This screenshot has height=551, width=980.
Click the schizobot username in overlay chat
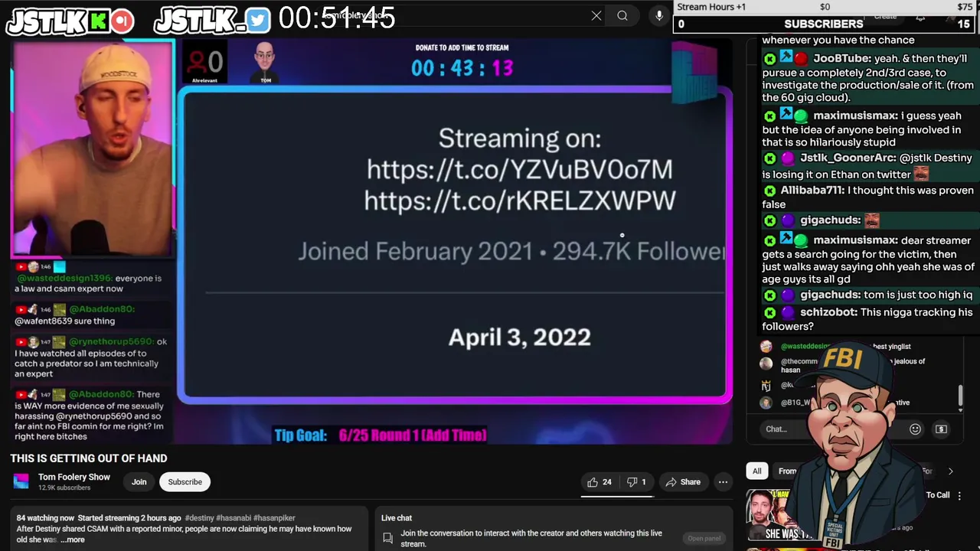827,312
